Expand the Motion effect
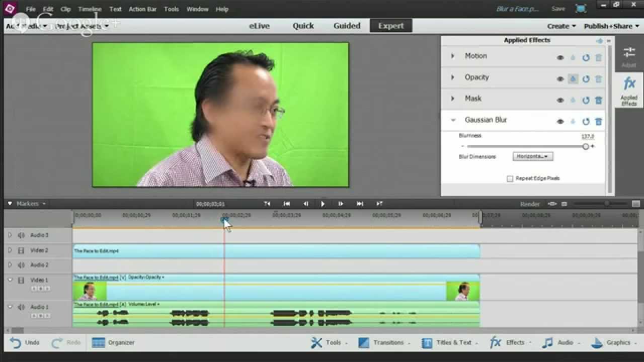The height and width of the screenshot is (362, 644). [x=452, y=56]
